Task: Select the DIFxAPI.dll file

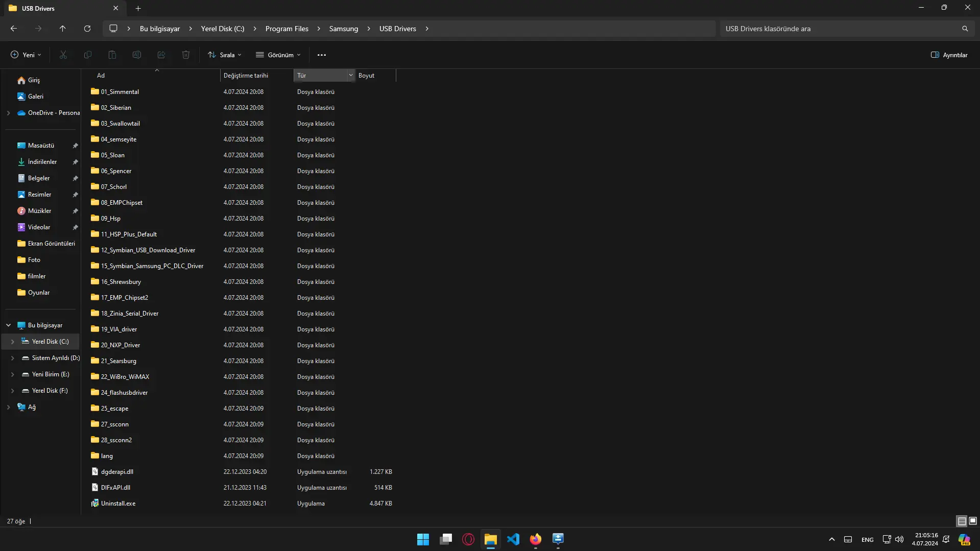Action: pyautogui.click(x=115, y=488)
